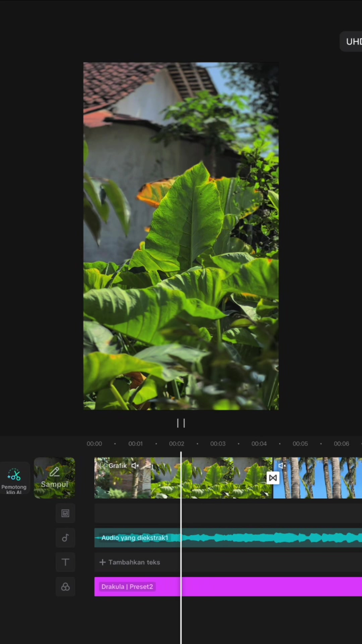Click the 00:01 mark on timeline ruler
Screen dimensions: 362x644
(x=135, y=444)
